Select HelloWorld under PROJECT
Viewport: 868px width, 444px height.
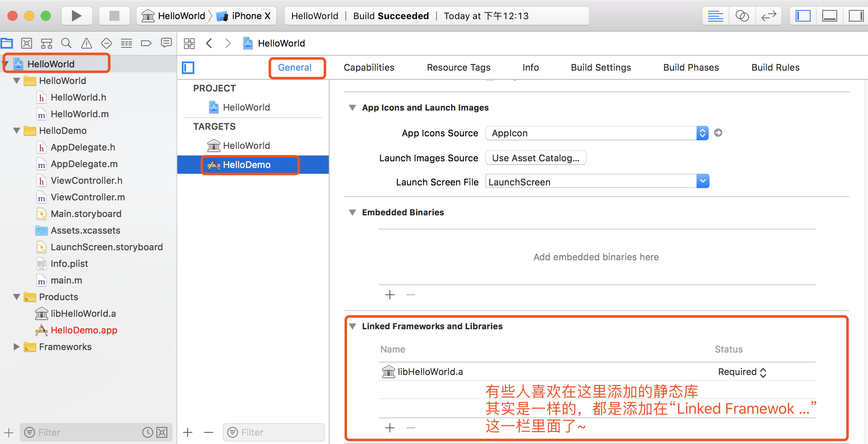(246, 107)
